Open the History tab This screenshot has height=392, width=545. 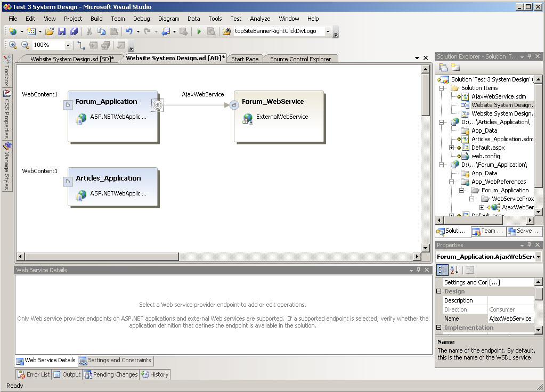155,374
